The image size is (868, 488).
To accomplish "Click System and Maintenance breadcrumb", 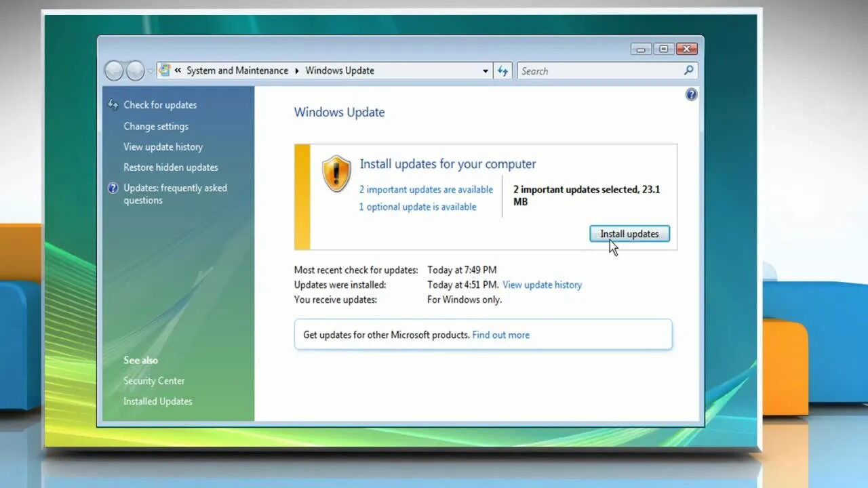I will 237,70.
